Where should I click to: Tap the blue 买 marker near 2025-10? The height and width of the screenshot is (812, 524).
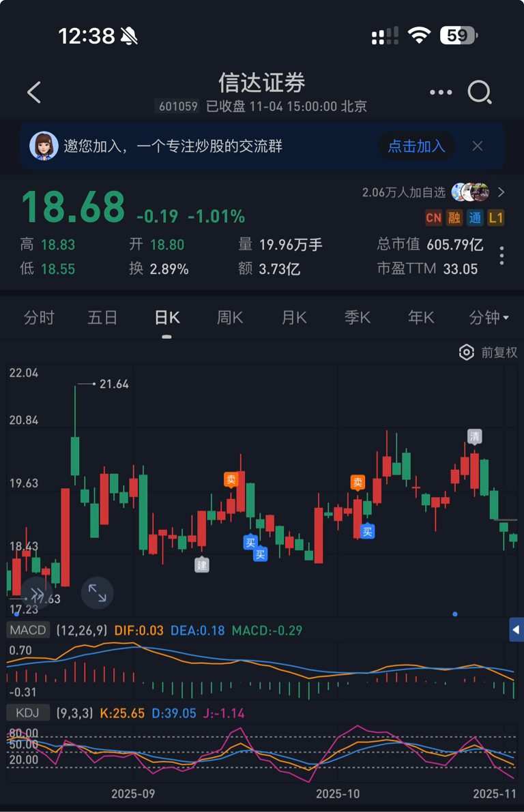coord(368,531)
